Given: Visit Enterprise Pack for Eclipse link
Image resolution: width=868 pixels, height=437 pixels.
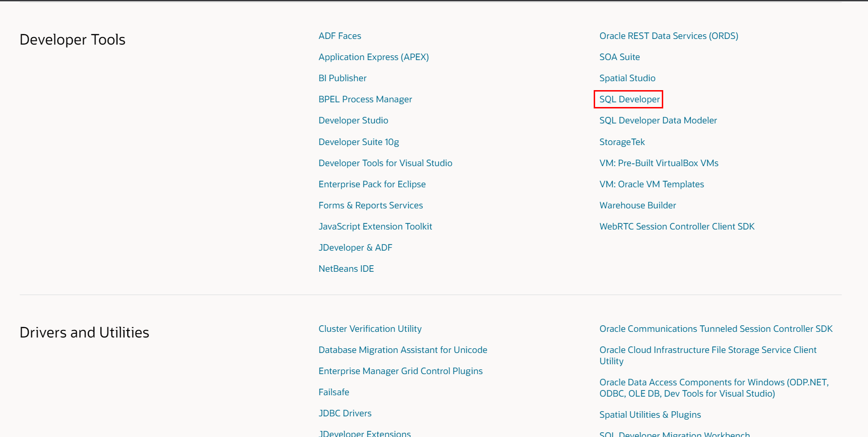Looking at the screenshot, I should (x=372, y=184).
